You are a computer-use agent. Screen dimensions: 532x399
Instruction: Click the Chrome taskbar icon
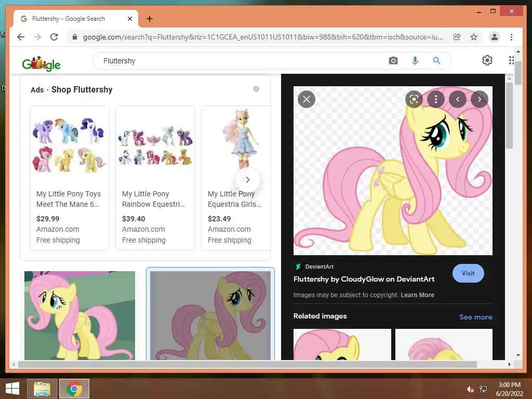click(74, 389)
